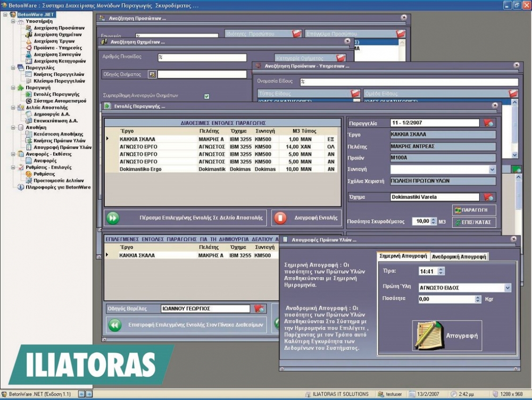Clear the Τύπος Είδους filter icon

point(355,93)
